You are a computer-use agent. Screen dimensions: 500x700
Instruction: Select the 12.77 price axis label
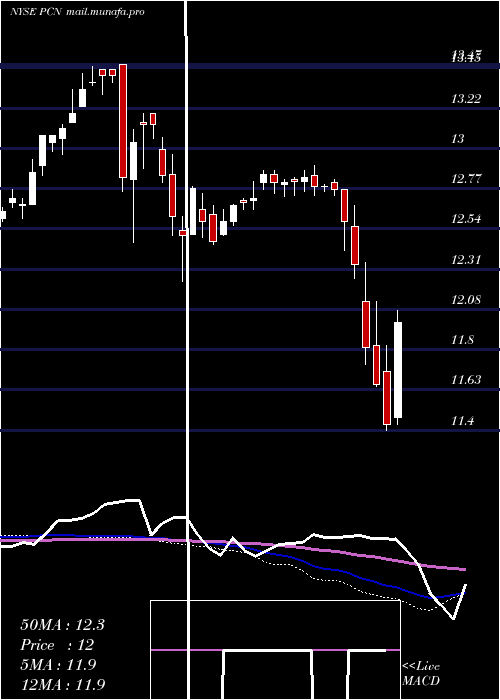click(x=466, y=179)
